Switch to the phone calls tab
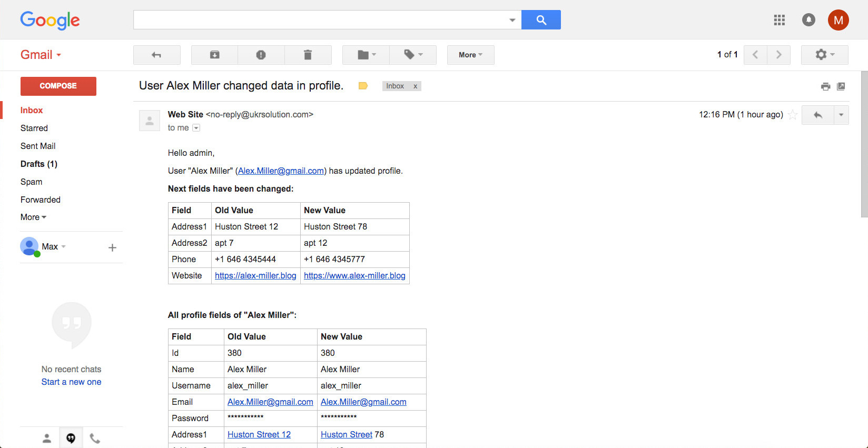 point(95,438)
